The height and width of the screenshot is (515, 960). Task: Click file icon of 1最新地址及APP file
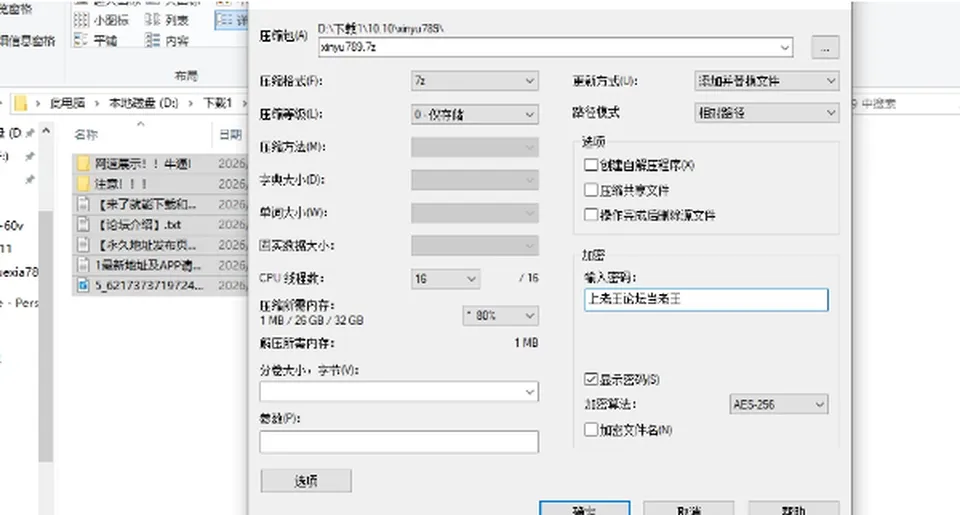(83, 265)
